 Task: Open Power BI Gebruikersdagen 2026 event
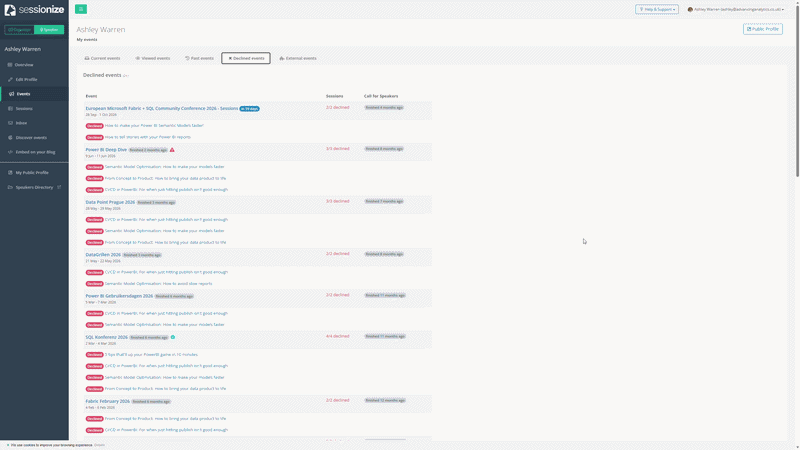(119, 296)
